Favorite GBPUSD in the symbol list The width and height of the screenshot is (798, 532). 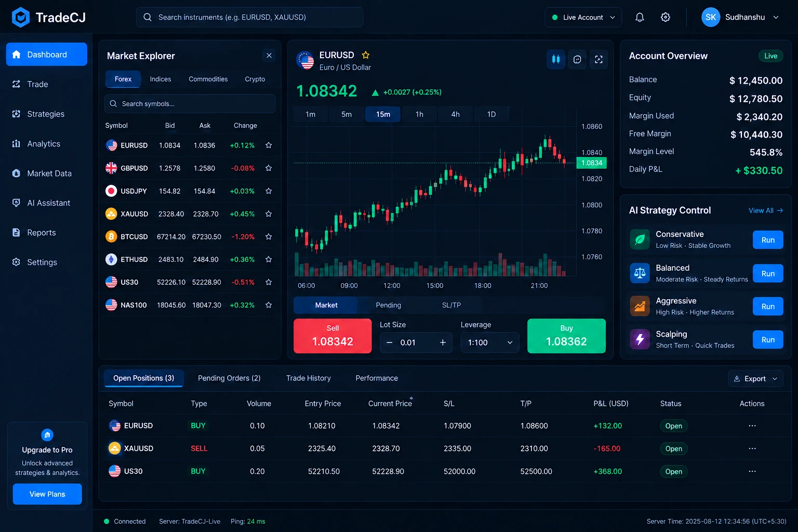[x=269, y=168]
